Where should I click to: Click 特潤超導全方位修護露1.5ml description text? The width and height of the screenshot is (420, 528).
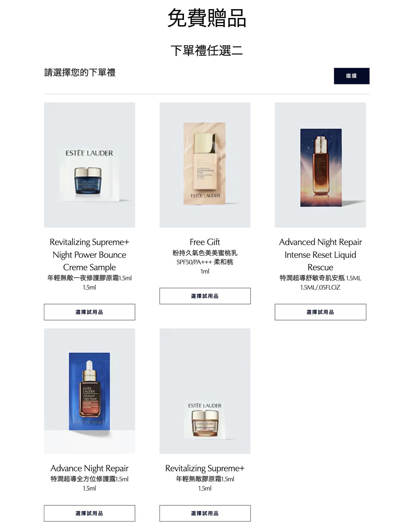89,479
